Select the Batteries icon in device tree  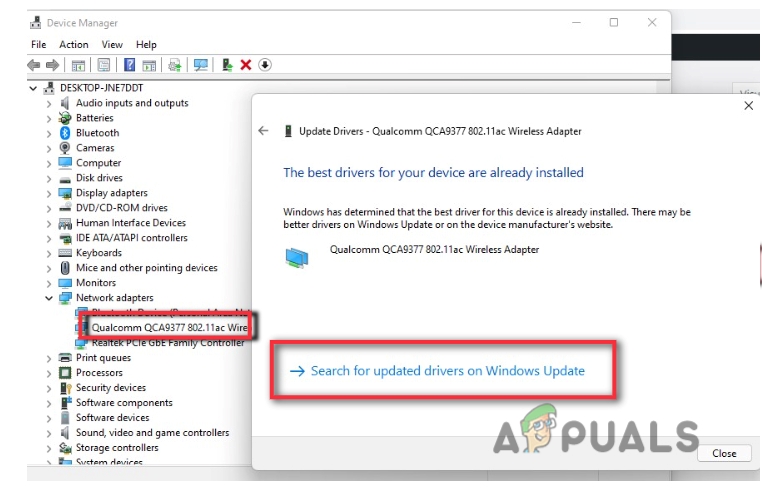[65, 118]
